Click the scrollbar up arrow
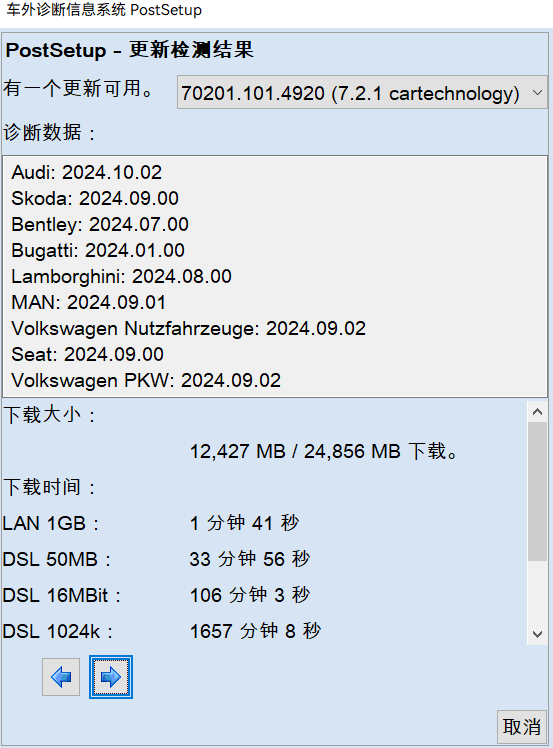This screenshot has width=553, height=748. [537, 412]
